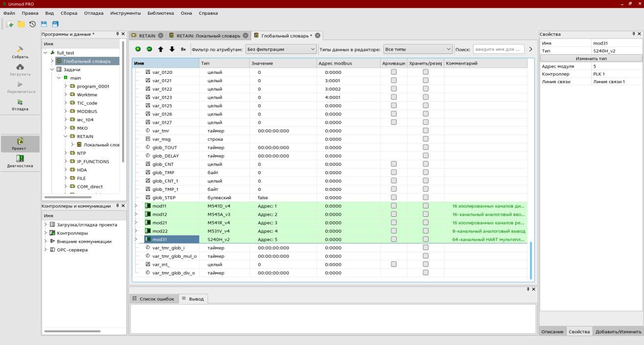Image resolution: width=644 pixels, height=345 pixels.
Task: Open the Сборка menu
Action: pos(69,13)
